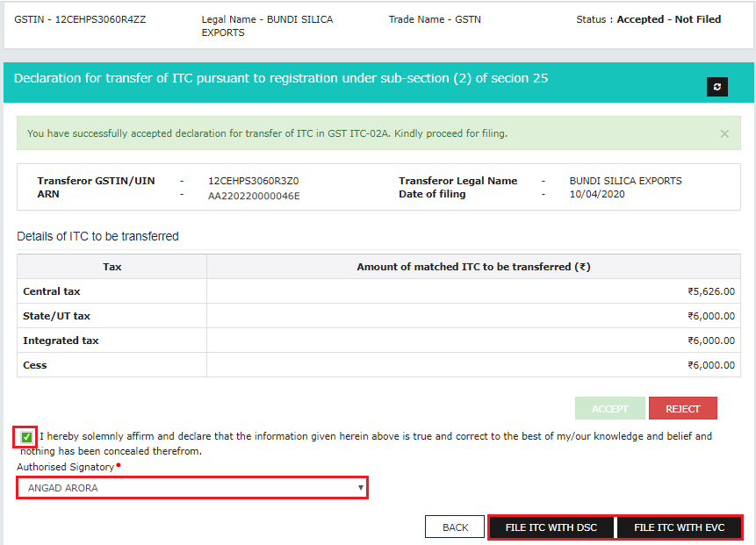Click FILE ITC WITH EVC button

click(x=679, y=527)
